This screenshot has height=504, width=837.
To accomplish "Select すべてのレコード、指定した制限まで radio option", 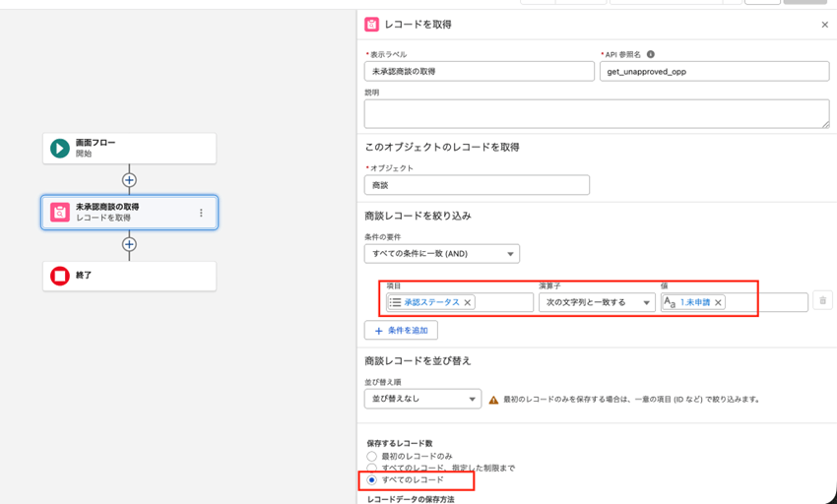I will click(x=371, y=469).
